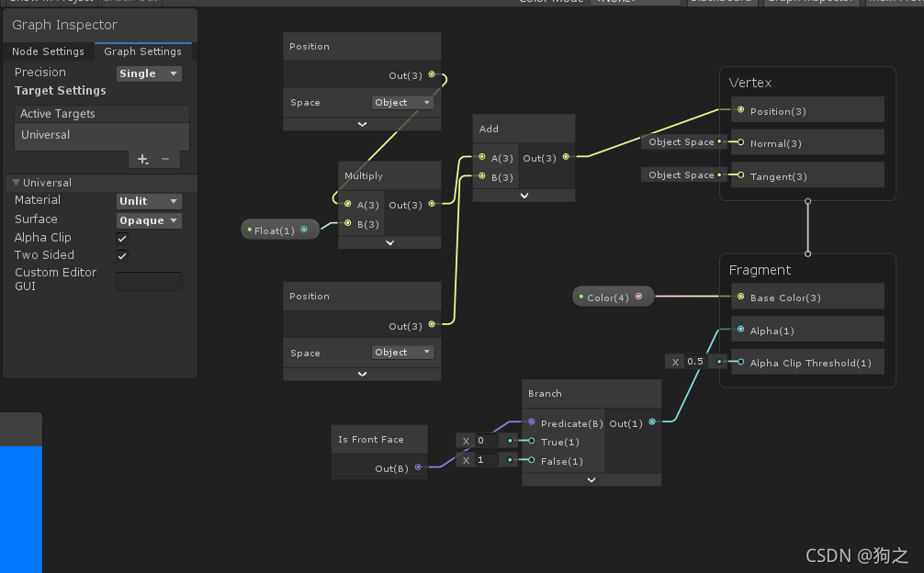Collapse the Branch node using its chevron
The width and height of the screenshot is (924, 573).
coord(591,479)
